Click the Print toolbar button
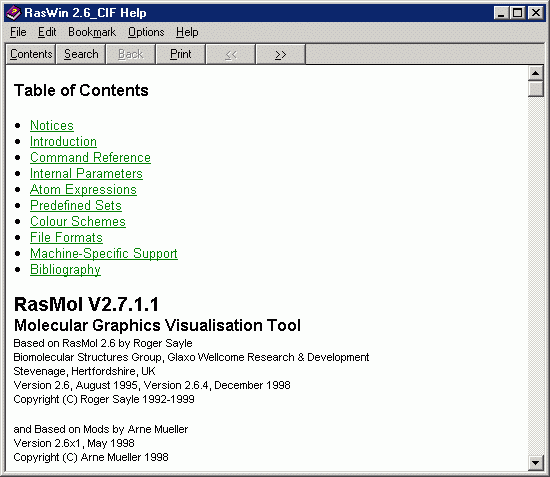 tap(181, 54)
